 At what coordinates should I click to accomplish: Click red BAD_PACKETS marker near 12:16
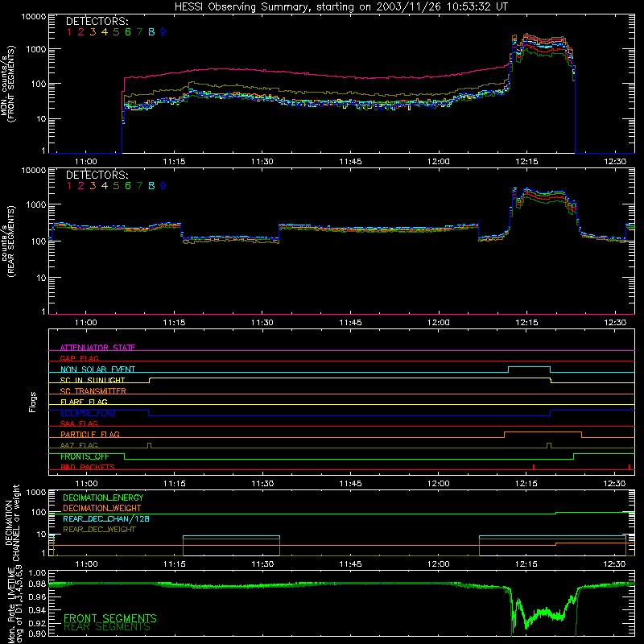pyautogui.click(x=533, y=467)
